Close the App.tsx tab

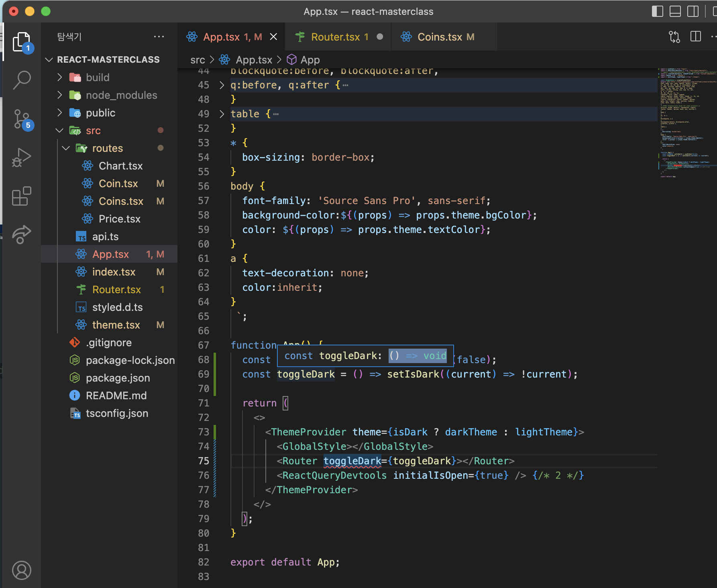(x=273, y=37)
